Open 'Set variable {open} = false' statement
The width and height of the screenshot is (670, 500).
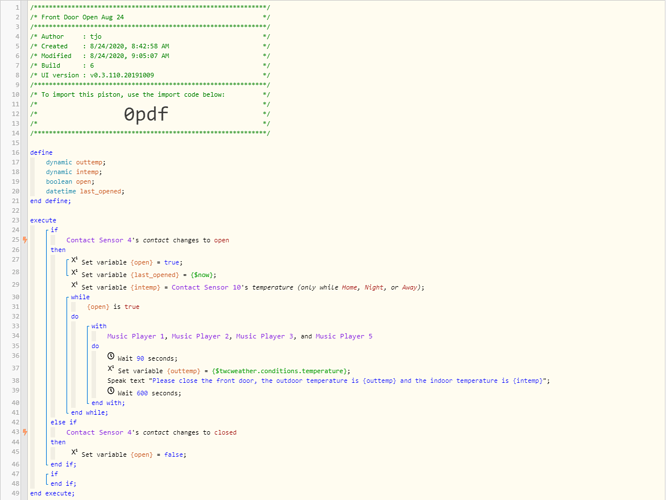134,455
